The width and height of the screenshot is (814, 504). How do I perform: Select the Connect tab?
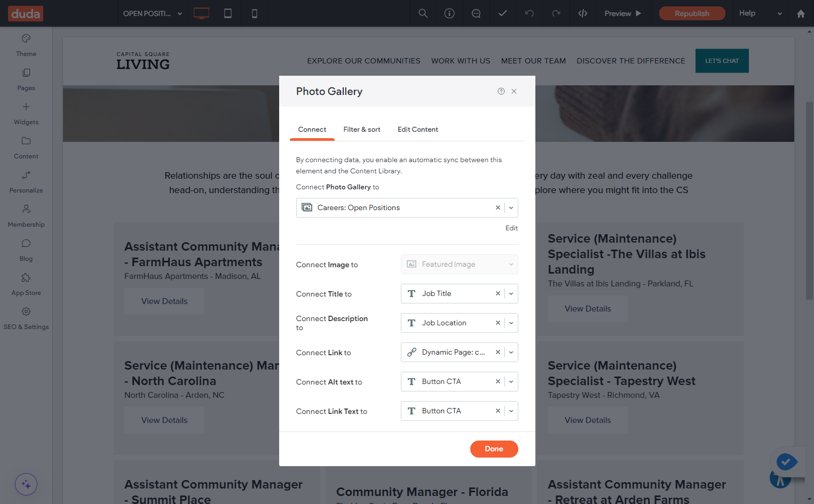coord(312,130)
